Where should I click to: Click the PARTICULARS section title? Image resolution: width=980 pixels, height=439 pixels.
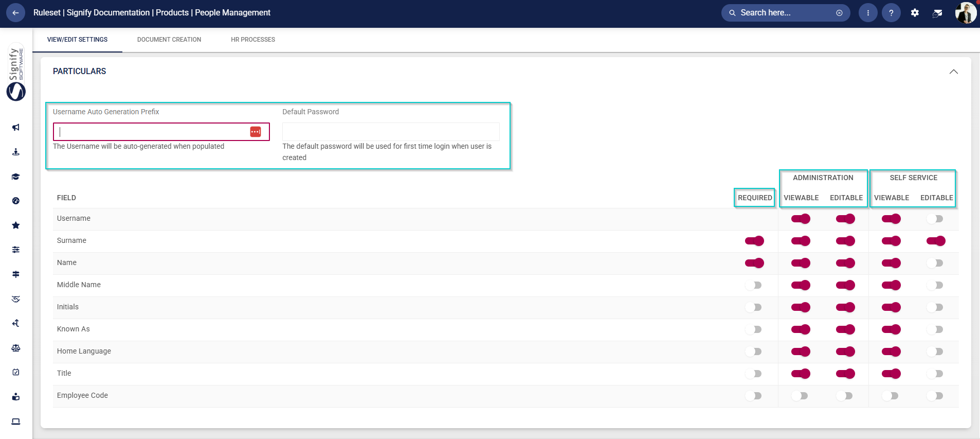[x=79, y=71]
